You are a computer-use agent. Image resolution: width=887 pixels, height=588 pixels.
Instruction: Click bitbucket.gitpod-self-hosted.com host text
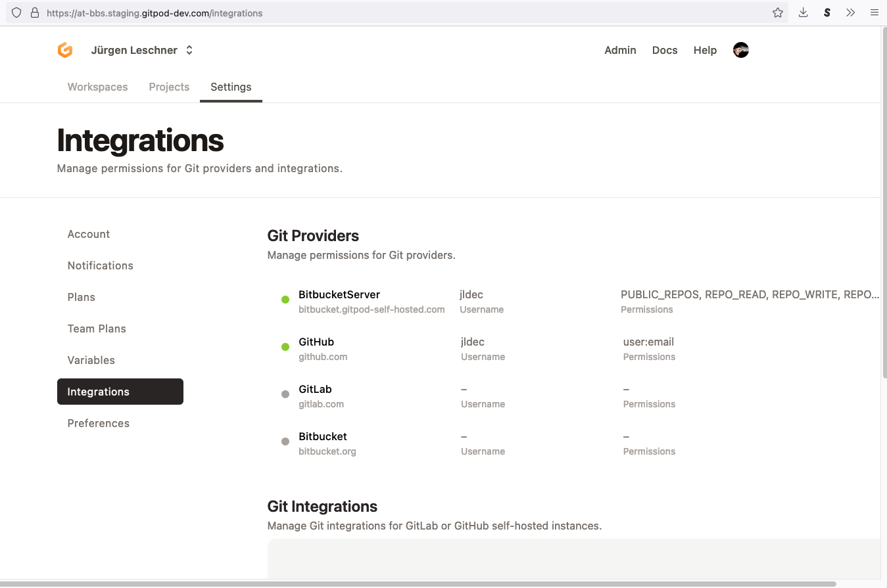pos(372,309)
